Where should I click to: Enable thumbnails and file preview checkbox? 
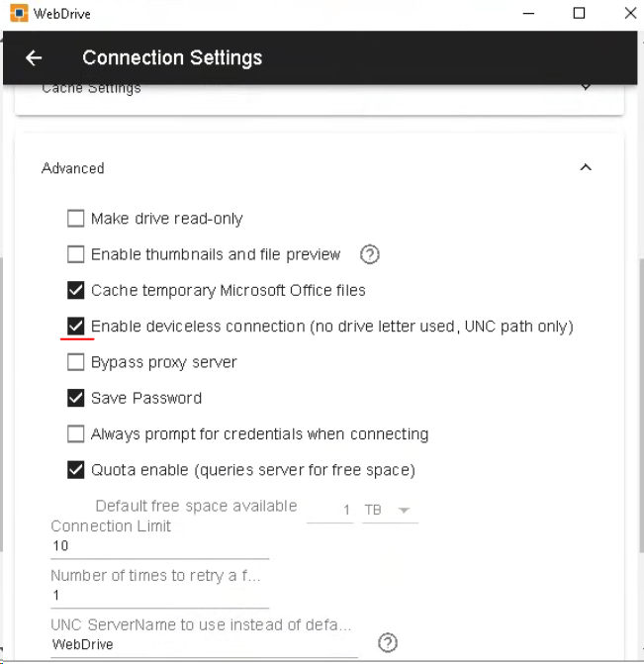[76, 254]
